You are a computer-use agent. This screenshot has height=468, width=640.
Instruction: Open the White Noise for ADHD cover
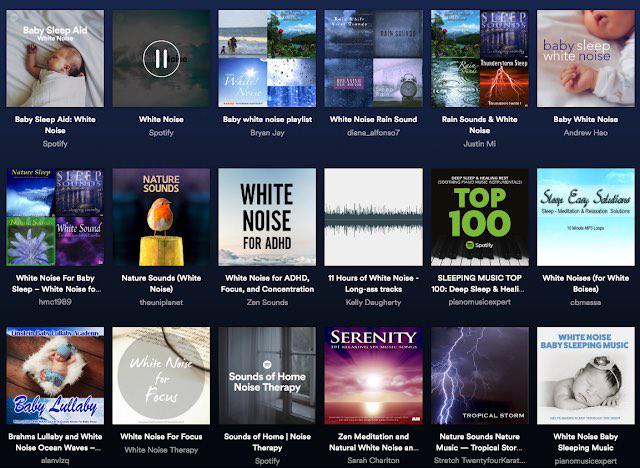[x=267, y=217]
